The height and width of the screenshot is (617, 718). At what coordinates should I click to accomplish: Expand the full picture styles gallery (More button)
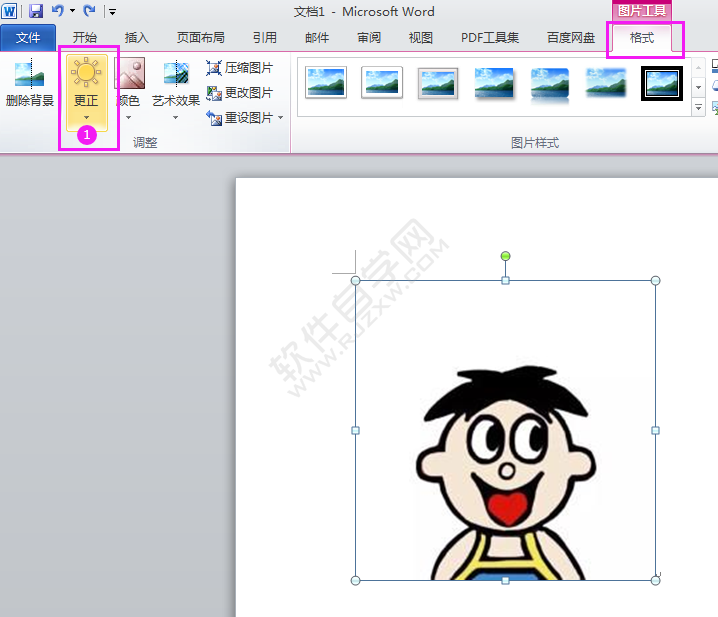tap(698, 108)
